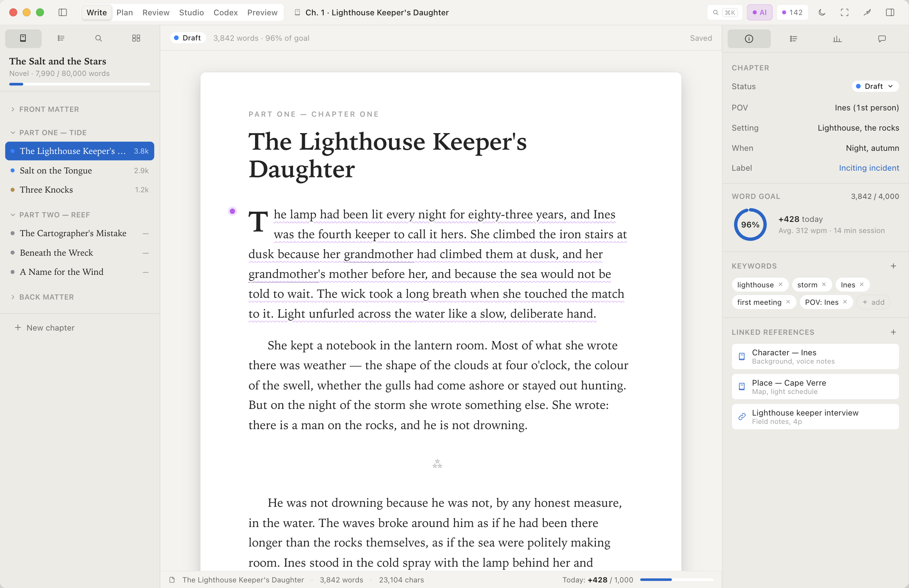
Task: Open the feather quill icon in toolbar
Action: (x=867, y=12)
